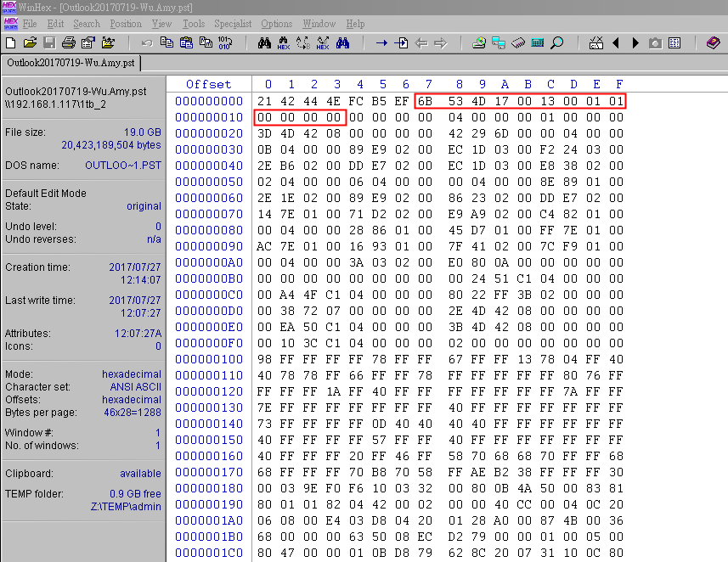Click the Back navigation arrow icon
The image size is (728, 562).
421,43
